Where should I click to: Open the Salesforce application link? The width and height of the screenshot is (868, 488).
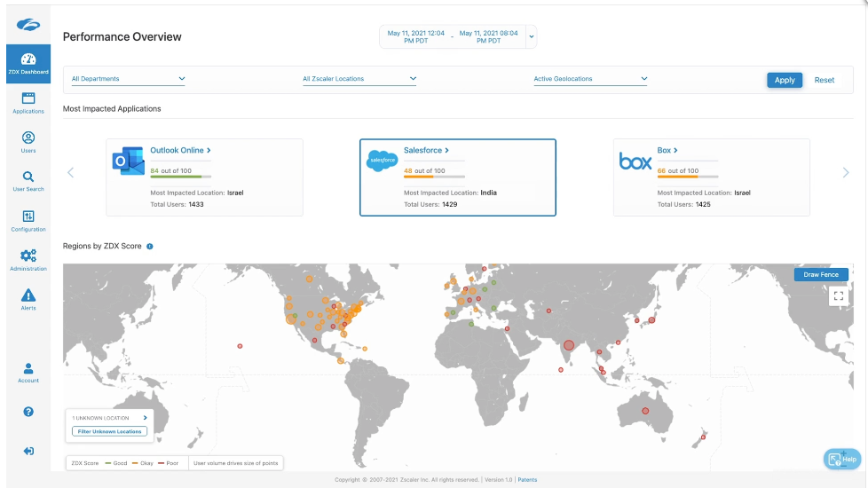coord(426,150)
